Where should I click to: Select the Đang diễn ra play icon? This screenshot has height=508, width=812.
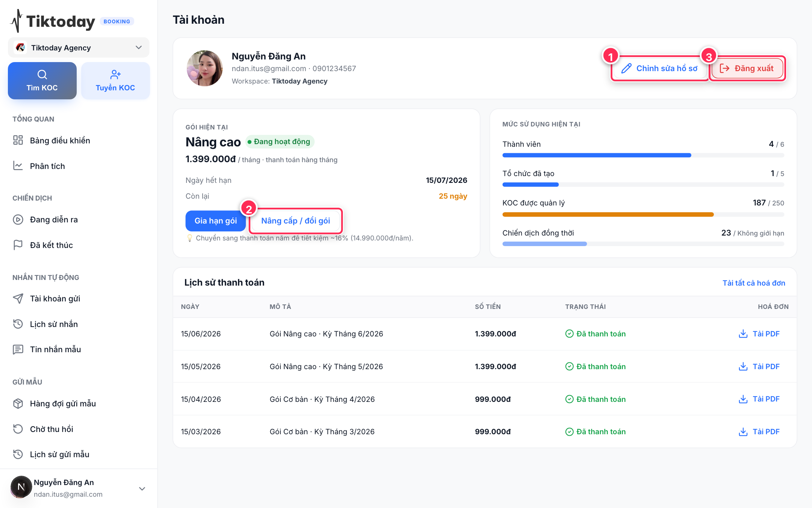pos(18,219)
